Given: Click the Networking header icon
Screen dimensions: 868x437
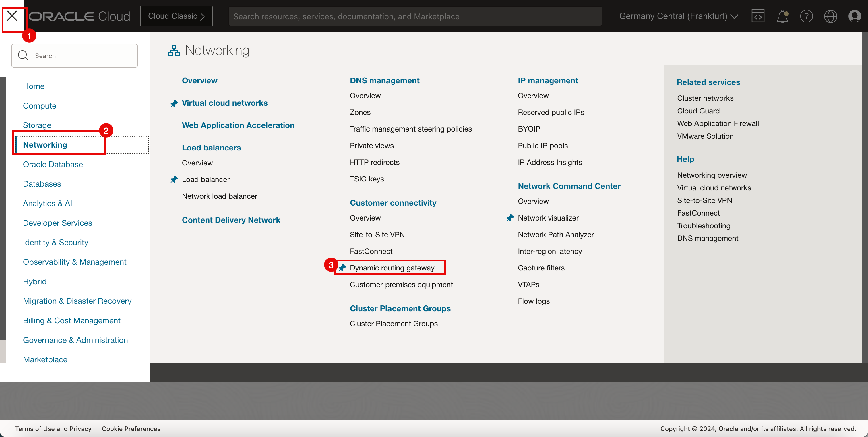Looking at the screenshot, I should 174,51.
